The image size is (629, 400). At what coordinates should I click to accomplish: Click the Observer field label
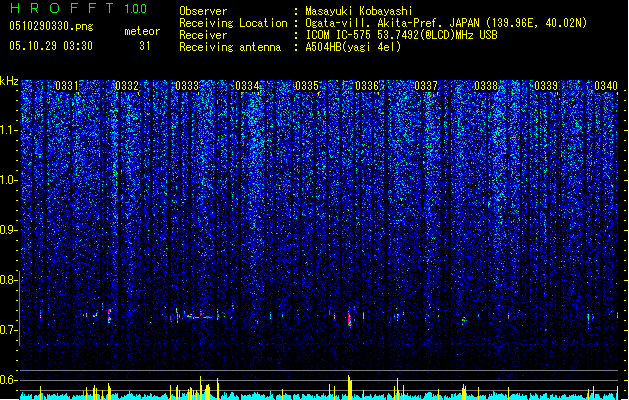click(203, 11)
